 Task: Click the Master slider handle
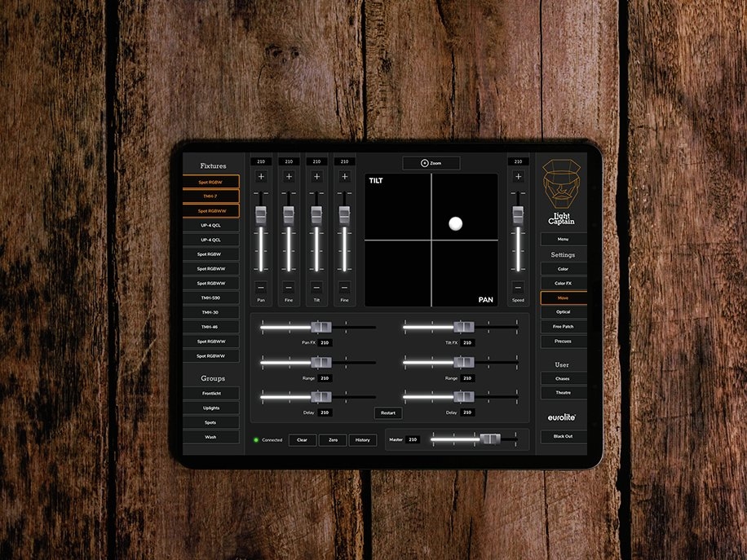click(x=490, y=439)
